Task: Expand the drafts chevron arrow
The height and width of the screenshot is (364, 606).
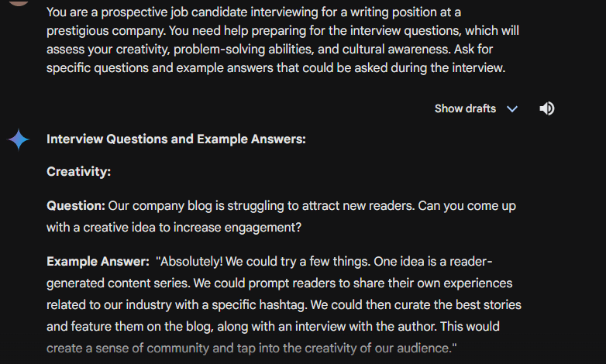Action: pos(511,109)
